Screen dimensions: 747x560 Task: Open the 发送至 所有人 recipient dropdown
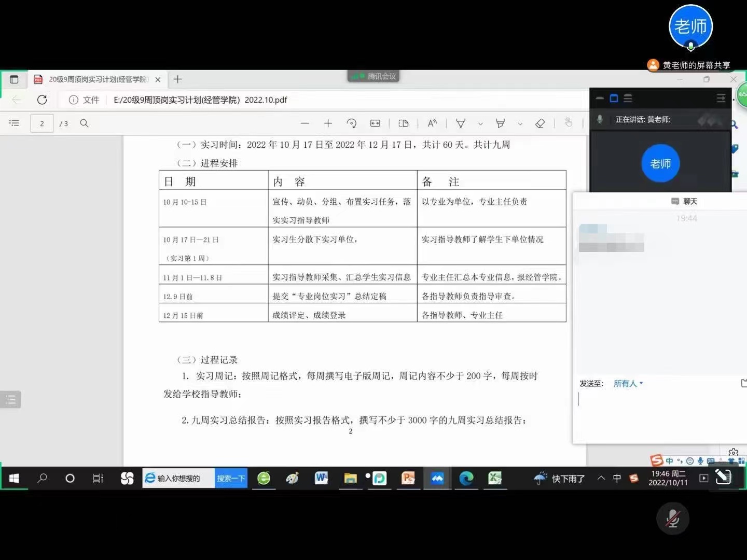[628, 384]
